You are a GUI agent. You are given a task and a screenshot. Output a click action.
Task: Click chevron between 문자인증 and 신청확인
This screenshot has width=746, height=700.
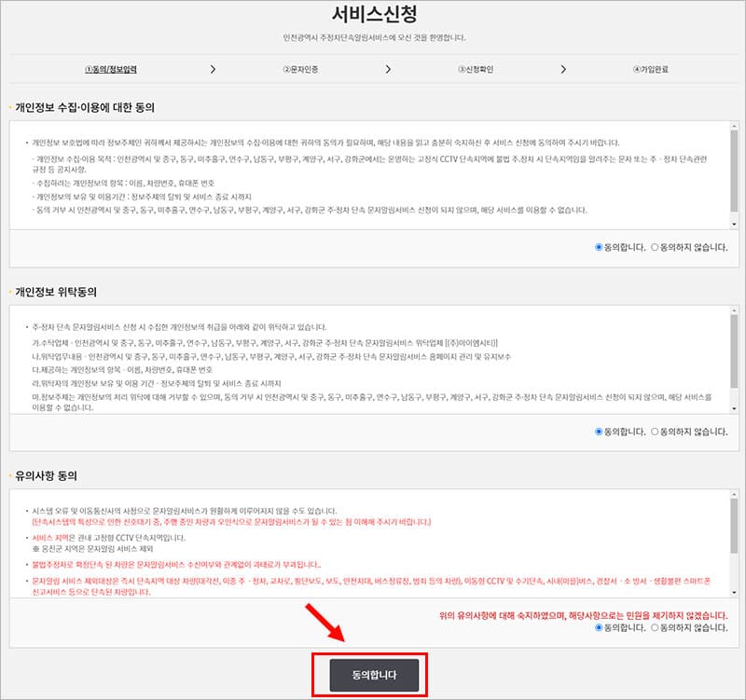point(386,69)
